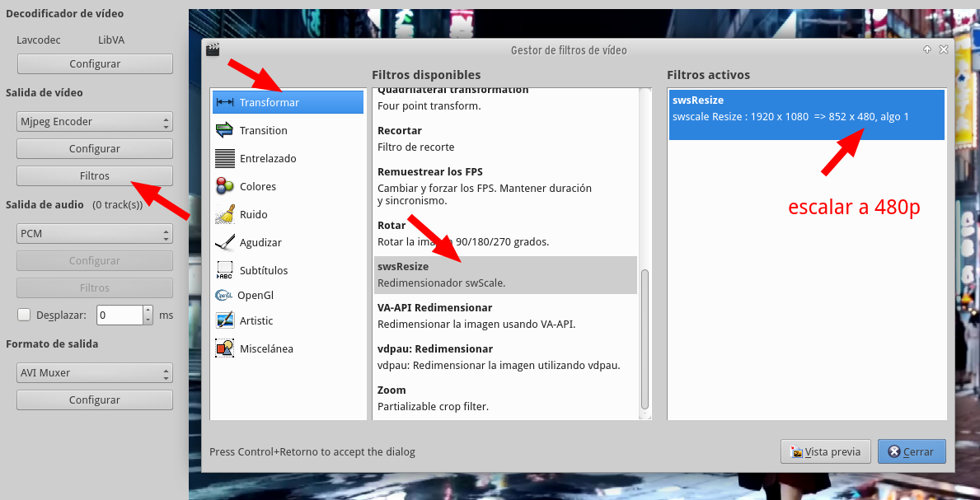This screenshot has width=980, height=500.
Task: Enable the Desplazar audio shift checkbox
Action: (24, 315)
